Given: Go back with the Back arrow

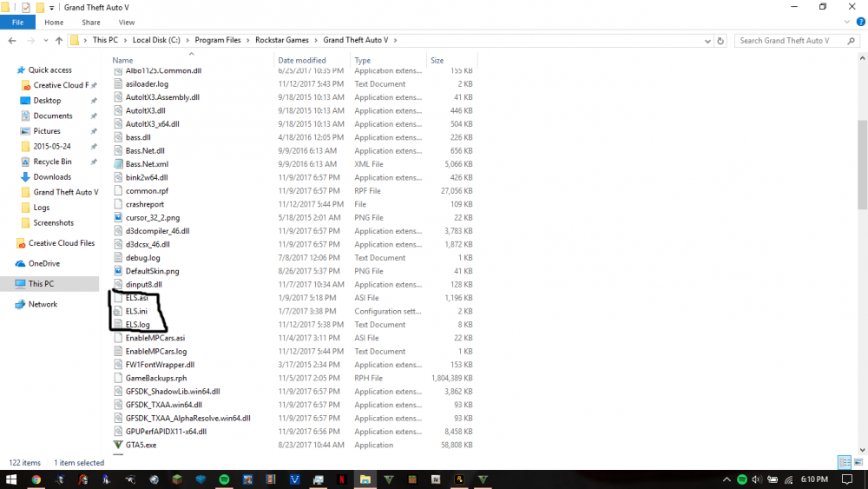Looking at the screenshot, I should pyautogui.click(x=12, y=41).
